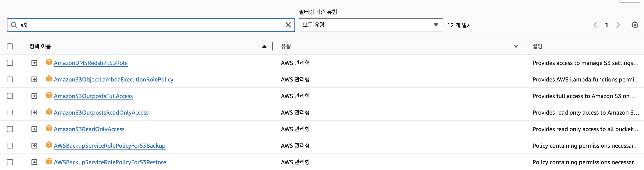Open the 모든 유형 filter dropdown

[x=371, y=25]
